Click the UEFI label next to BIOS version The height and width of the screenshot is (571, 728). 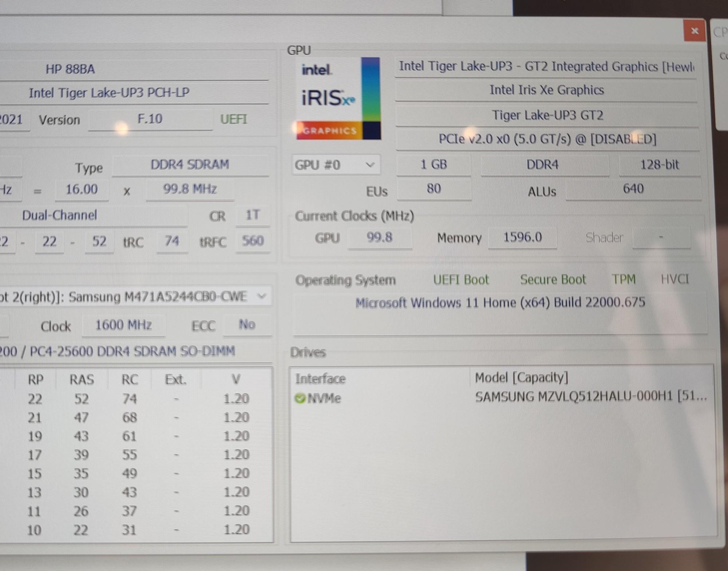(x=233, y=119)
